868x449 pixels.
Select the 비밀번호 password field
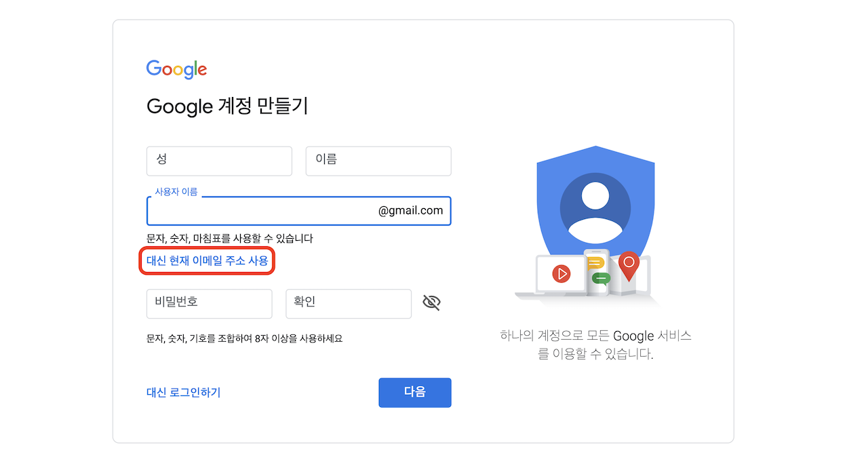coord(209,303)
